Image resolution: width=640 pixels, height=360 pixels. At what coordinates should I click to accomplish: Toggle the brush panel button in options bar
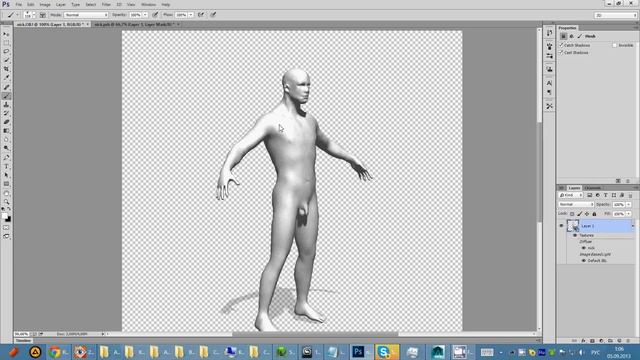[x=42, y=15]
